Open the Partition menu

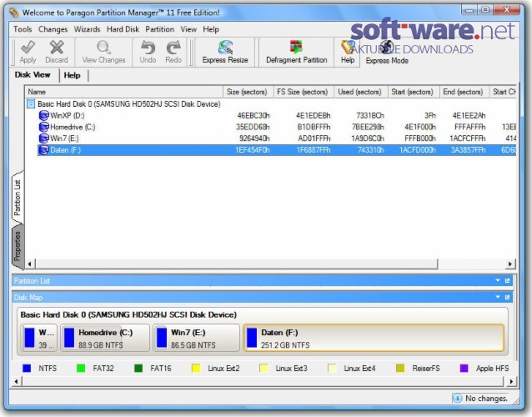point(159,29)
